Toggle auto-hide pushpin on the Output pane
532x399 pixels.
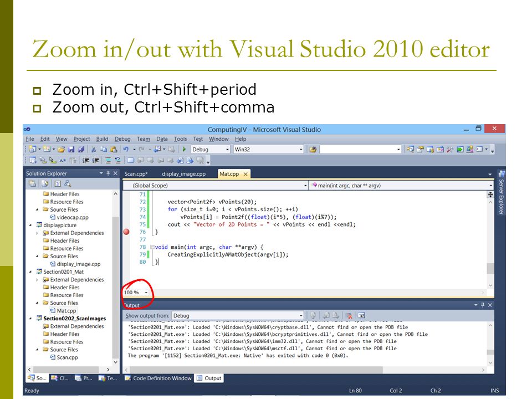click(483, 305)
